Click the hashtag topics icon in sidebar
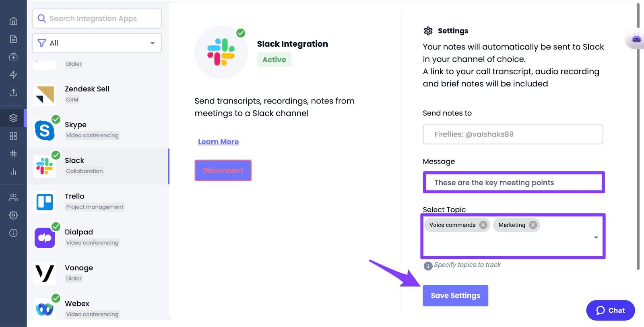This screenshot has height=327, width=644. pos(13,153)
